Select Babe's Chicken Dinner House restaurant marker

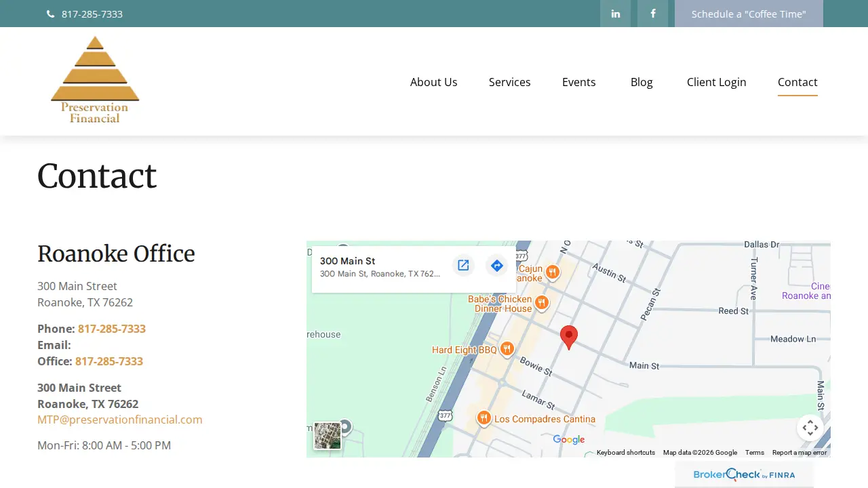point(541,303)
